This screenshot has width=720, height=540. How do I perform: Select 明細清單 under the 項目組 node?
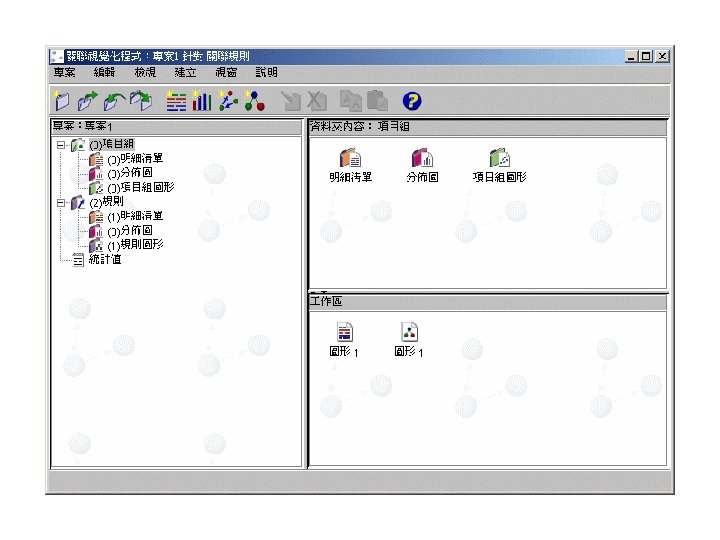pos(135,159)
